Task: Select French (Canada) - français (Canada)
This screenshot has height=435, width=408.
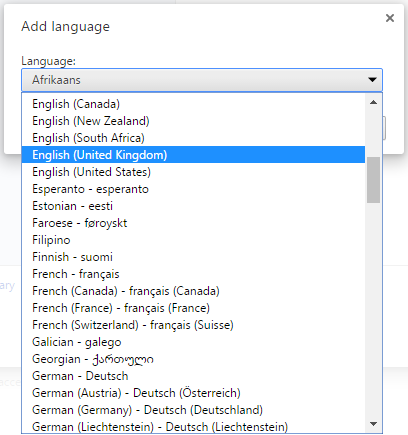Action: (x=193, y=291)
